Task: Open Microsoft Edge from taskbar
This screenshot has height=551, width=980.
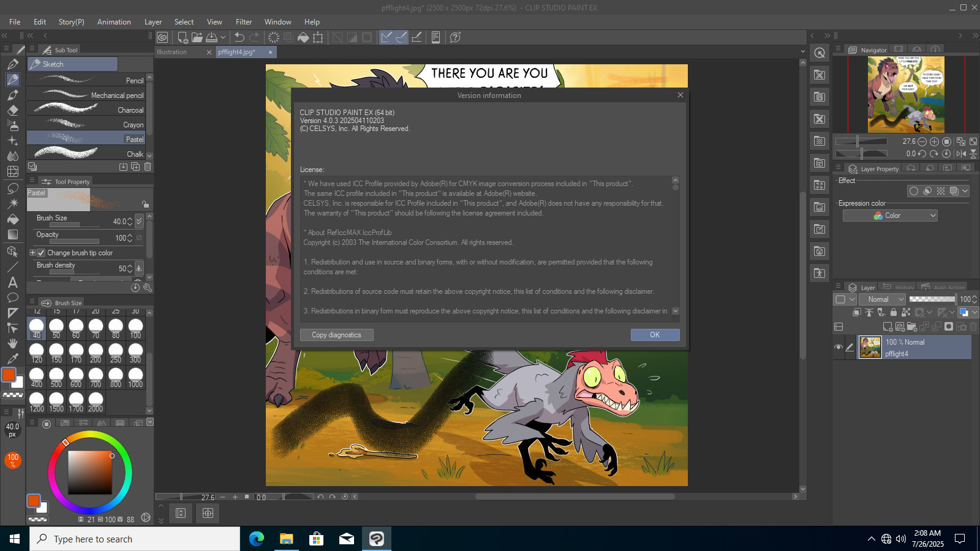Action: [x=257, y=539]
